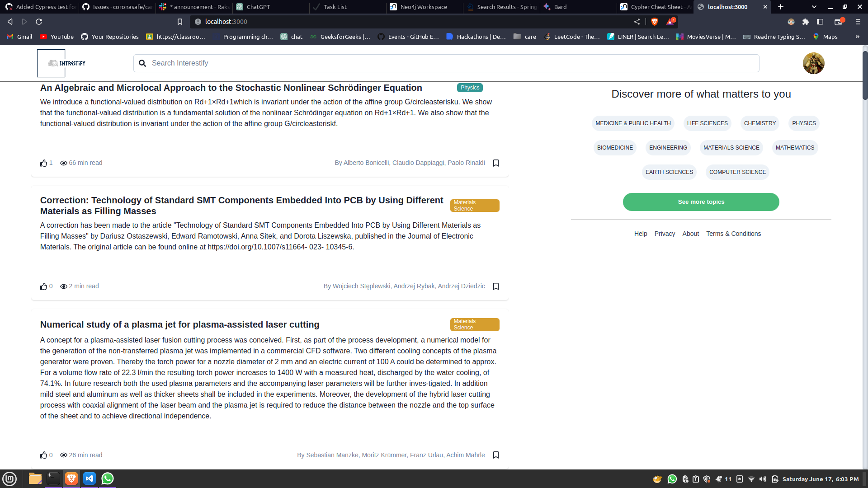Screen dimensions: 868x488
Task: Select the COMPUTER SCIENCE topic chip
Action: click(x=737, y=172)
